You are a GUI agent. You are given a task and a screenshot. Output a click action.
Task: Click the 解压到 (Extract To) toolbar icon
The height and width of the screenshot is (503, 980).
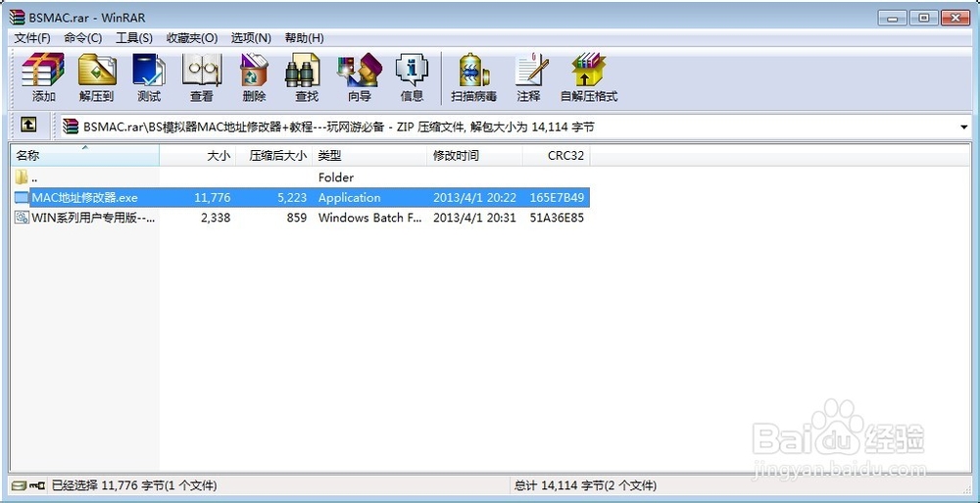[x=97, y=70]
